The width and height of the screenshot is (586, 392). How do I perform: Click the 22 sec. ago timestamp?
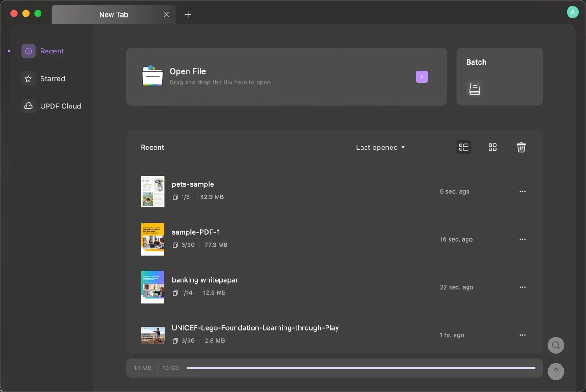point(456,287)
